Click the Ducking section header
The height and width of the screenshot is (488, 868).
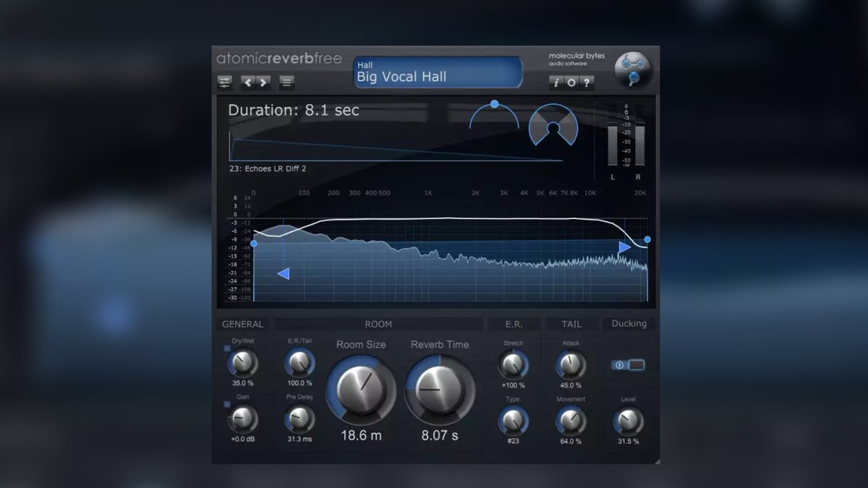pos(629,323)
